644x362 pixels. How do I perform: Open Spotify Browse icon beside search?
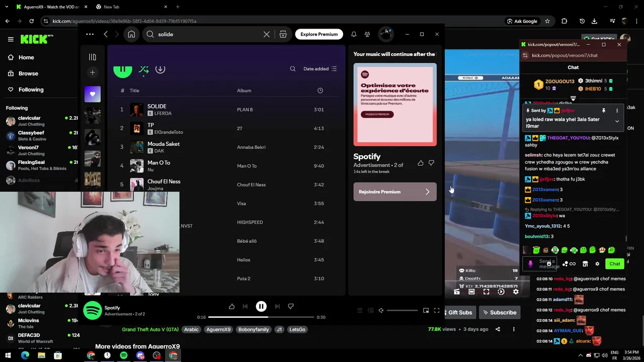tap(283, 34)
